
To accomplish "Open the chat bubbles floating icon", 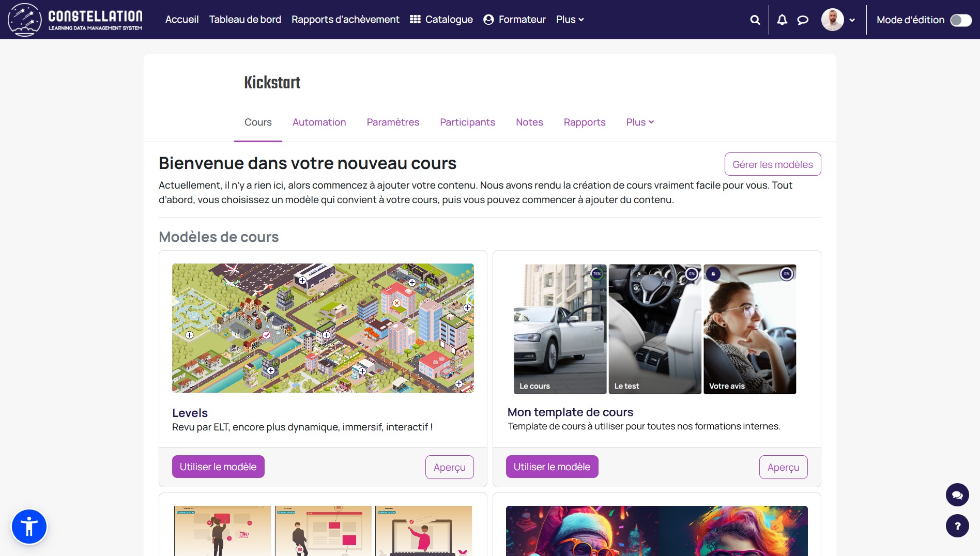I will (x=957, y=495).
